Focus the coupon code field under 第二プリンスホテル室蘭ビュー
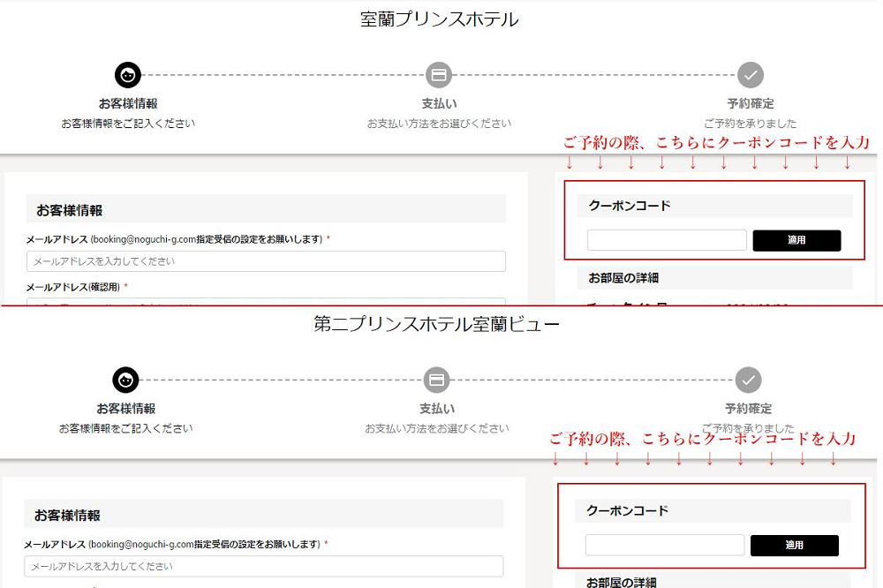Viewport: 883px width, 588px height. [x=665, y=546]
